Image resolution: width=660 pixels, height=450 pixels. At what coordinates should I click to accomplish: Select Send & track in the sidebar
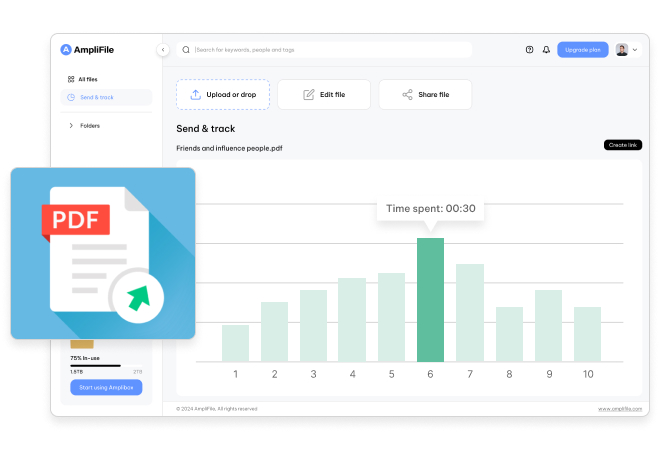point(96,97)
